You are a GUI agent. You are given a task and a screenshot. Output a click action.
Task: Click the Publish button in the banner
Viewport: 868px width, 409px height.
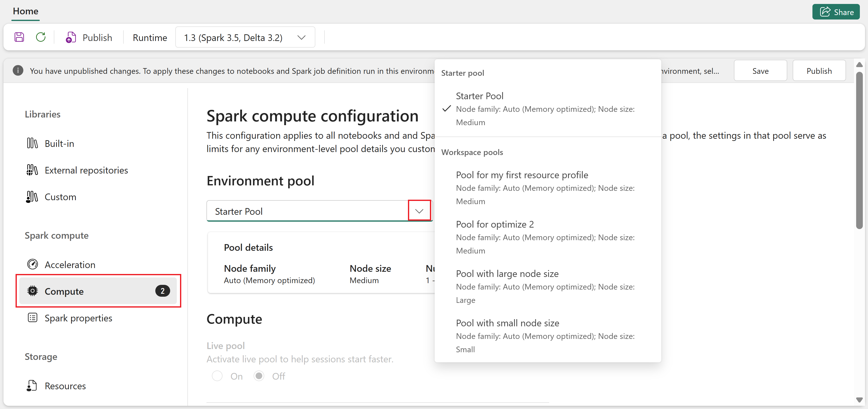(819, 71)
